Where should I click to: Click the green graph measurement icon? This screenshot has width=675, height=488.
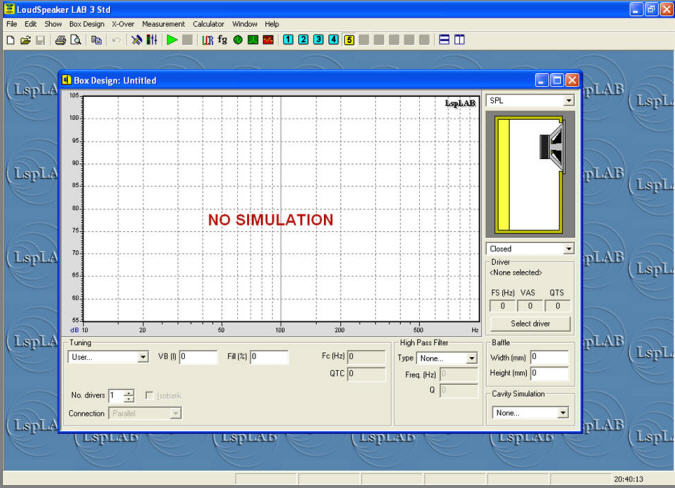[253, 40]
